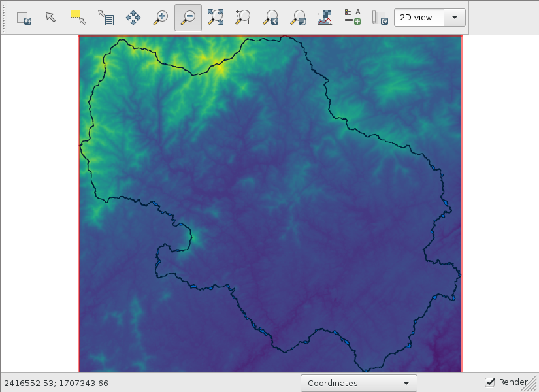Save display to file
Image resolution: width=539 pixels, height=392 pixels.
(380, 18)
